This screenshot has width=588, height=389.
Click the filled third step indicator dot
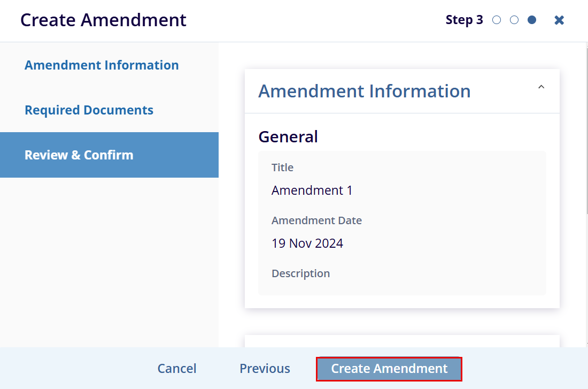[x=532, y=20]
